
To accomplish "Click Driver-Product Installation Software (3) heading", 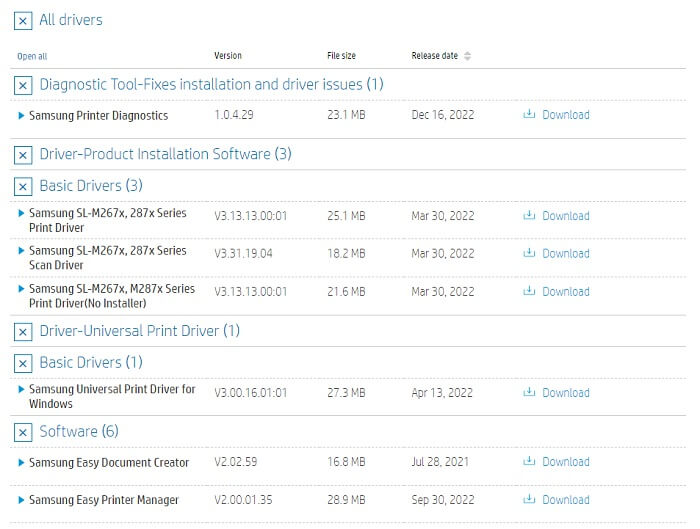I will tap(166, 154).
